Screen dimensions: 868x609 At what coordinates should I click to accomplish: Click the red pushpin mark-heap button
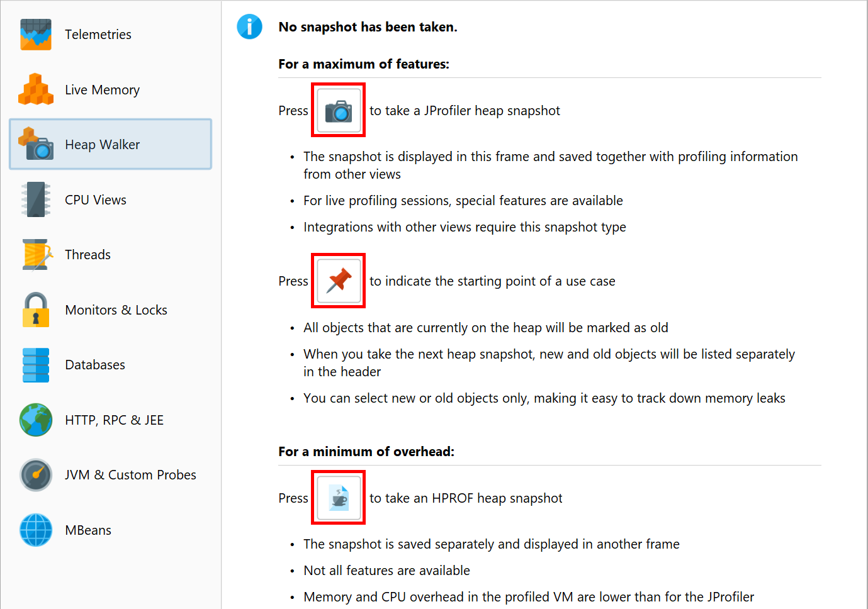339,281
